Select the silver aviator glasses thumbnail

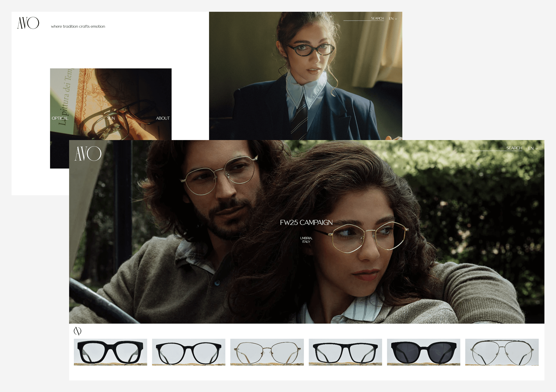pos(502,352)
